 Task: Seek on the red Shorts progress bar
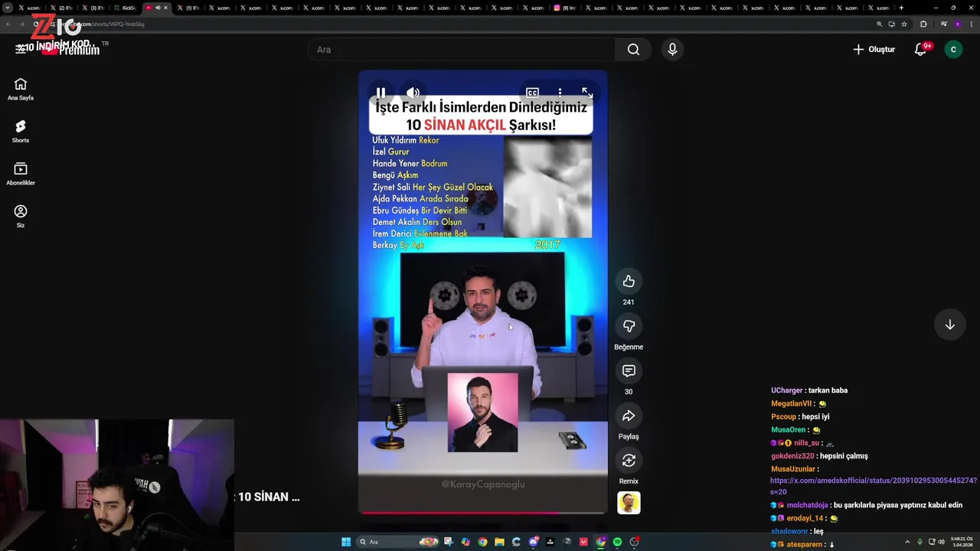(482, 513)
